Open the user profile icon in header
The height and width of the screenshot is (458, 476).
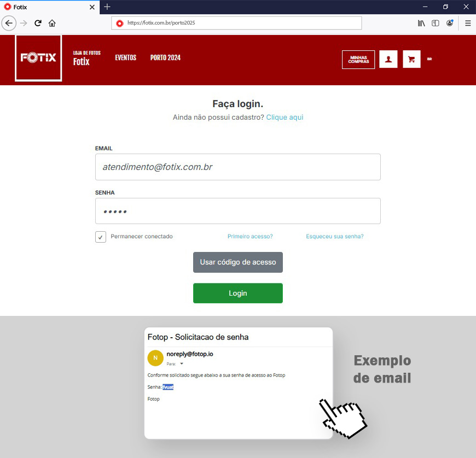(388, 59)
